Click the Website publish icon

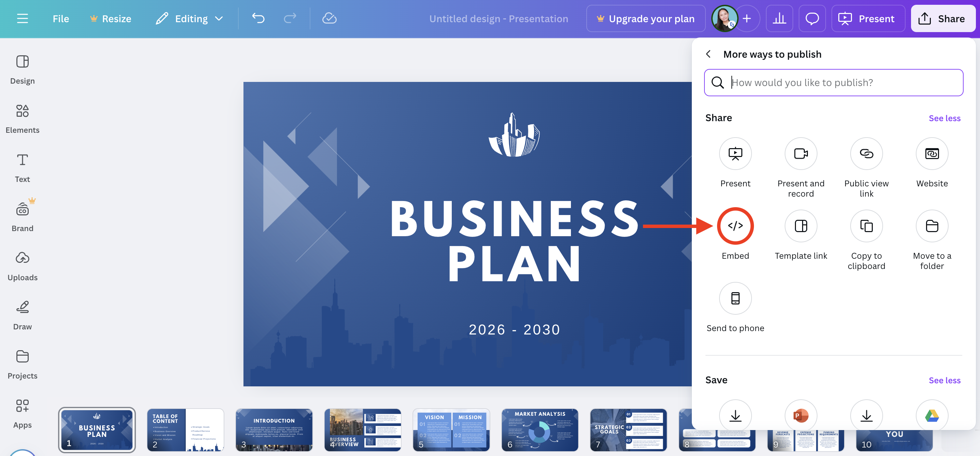[931, 154]
